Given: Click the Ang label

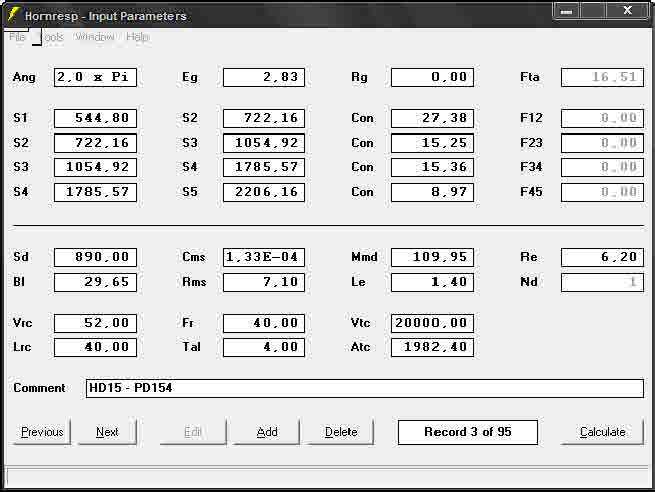Looking at the screenshot, I should point(24,77).
